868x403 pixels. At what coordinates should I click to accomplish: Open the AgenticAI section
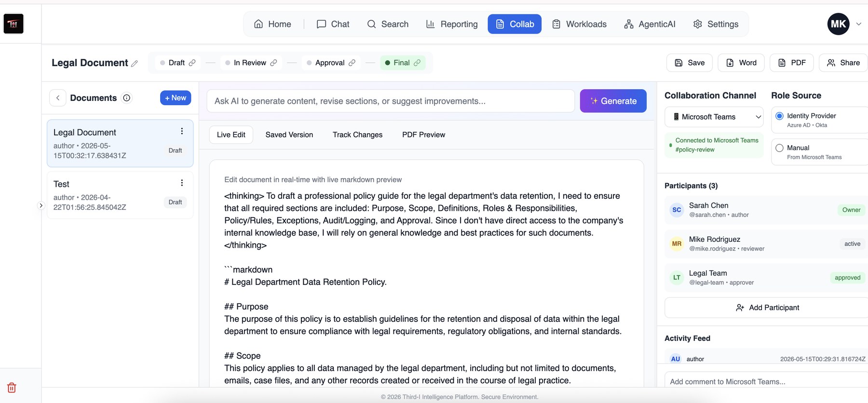click(x=650, y=24)
